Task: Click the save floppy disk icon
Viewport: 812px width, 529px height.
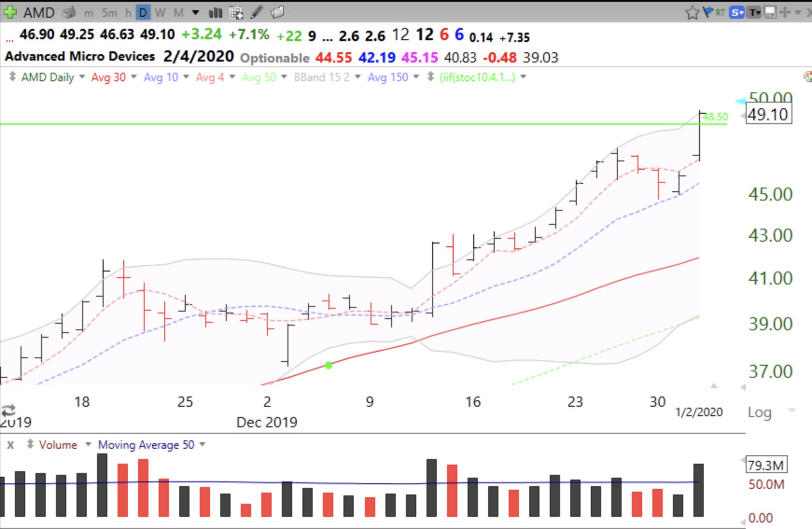Action: coord(770,13)
